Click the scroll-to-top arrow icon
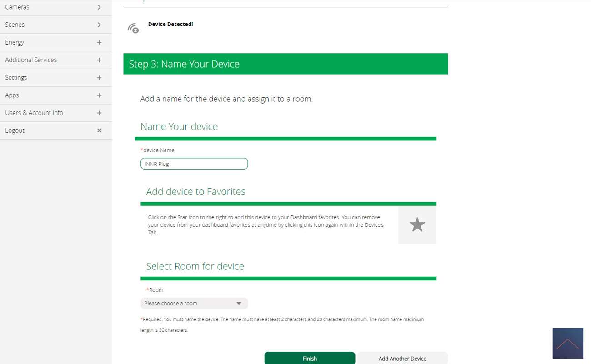 click(x=568, y=343)
